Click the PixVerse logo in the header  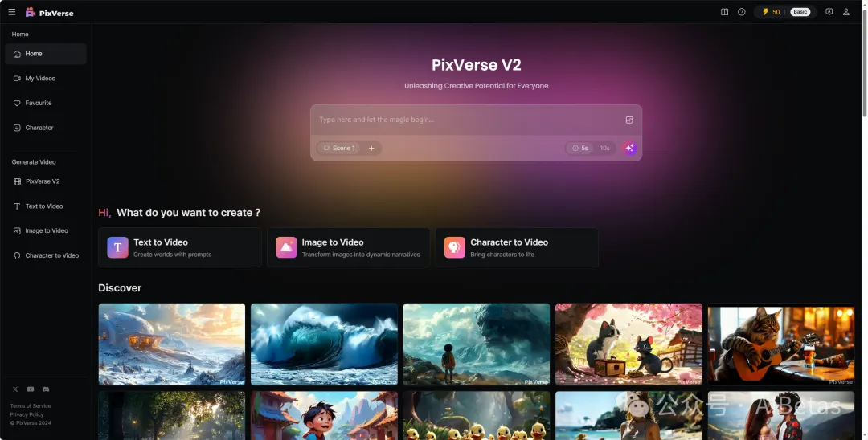(49, 12)
